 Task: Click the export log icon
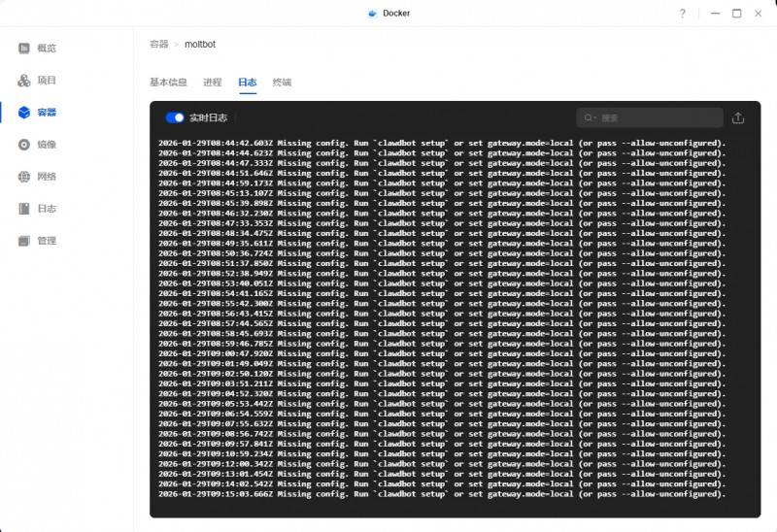coord(738,117)
